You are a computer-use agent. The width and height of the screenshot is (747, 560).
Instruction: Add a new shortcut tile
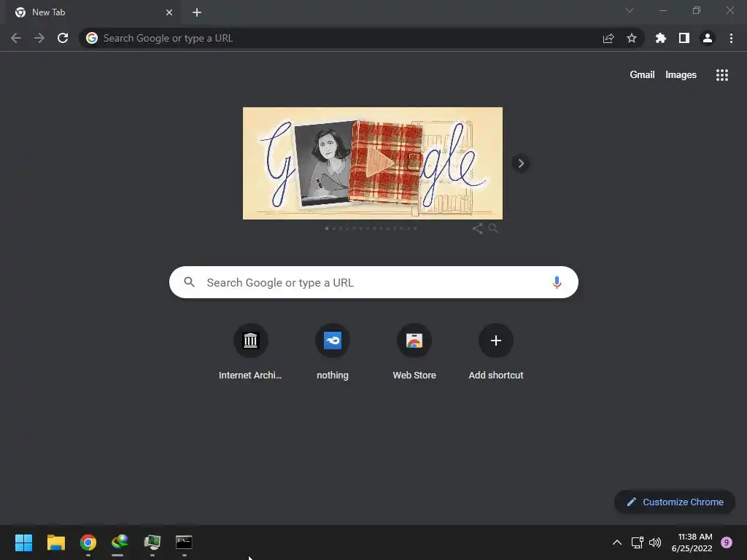coord(496,352)
